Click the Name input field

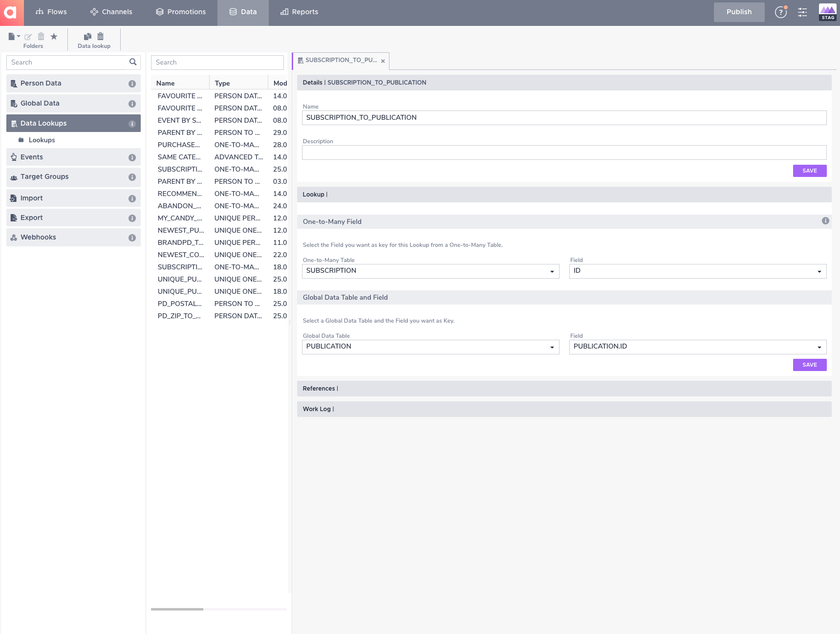(x=564, y=118)
